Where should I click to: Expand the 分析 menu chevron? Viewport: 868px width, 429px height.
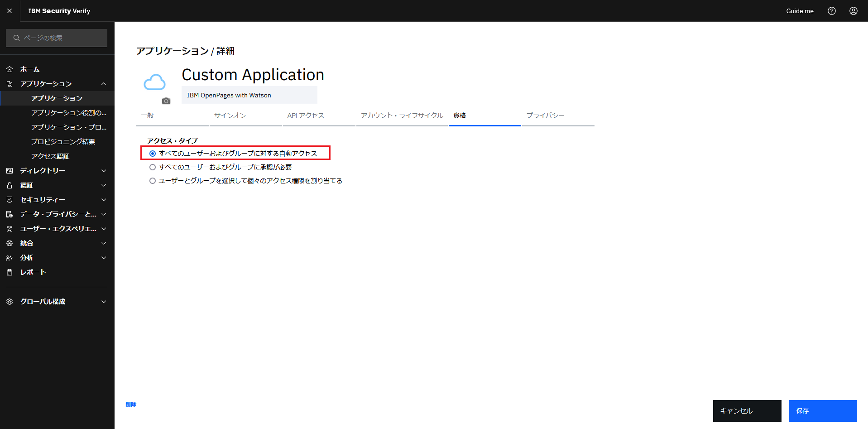pyautogui.click(x=104, y=258)
